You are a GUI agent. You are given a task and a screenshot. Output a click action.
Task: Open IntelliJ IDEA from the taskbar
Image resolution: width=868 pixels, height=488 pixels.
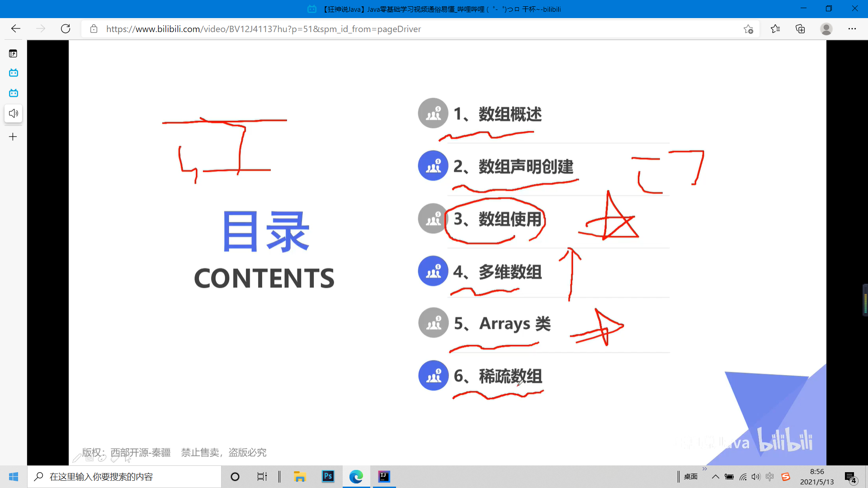384,477
